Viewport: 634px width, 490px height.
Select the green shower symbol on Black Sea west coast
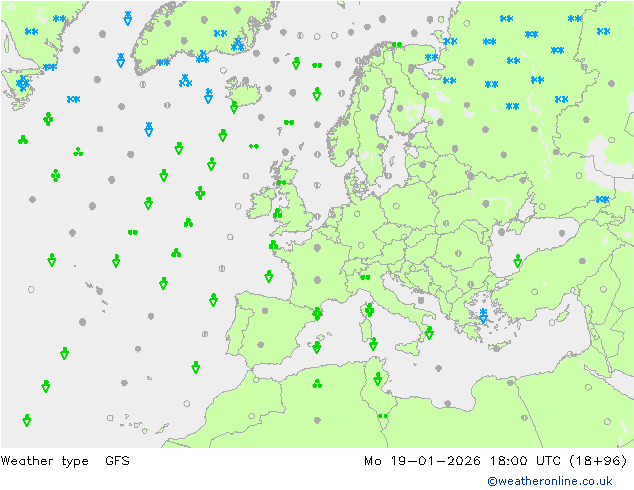point(518,261)
